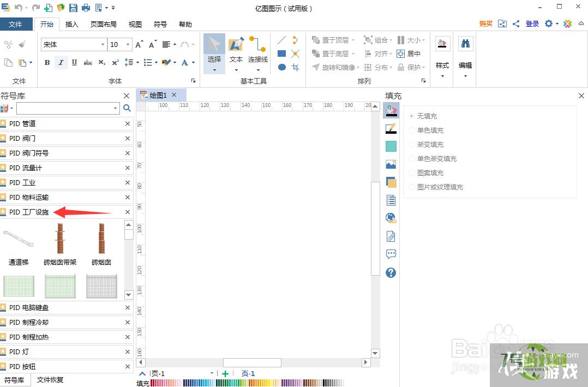
Task: Expand the 编辑 dropdown
Action: point(465,76)
